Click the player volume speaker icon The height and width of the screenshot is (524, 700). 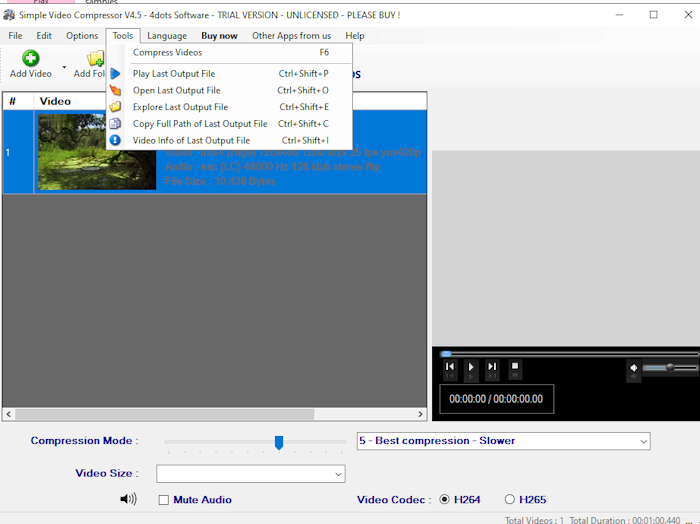(x=634, y=368)
